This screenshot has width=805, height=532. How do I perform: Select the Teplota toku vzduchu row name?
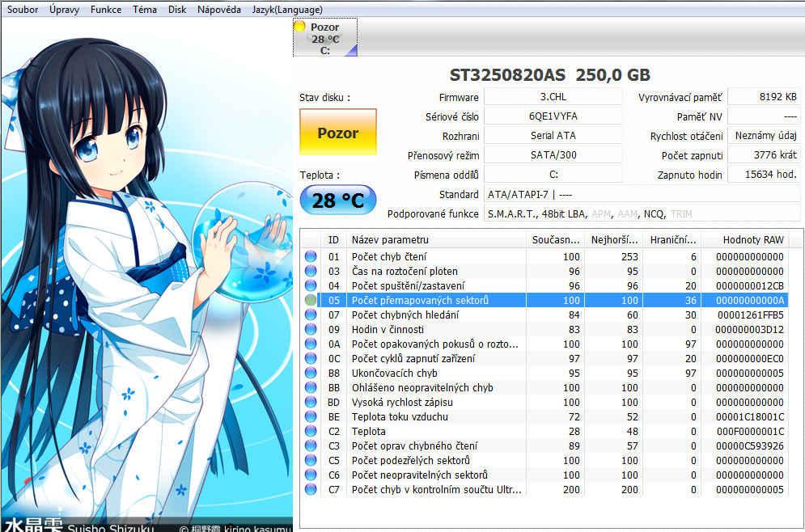coord(400,416)
